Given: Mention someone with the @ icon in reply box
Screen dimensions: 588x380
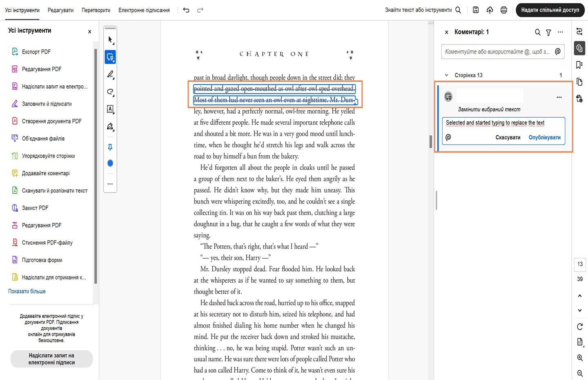Looking at the screenshot, I should [448, 137].
